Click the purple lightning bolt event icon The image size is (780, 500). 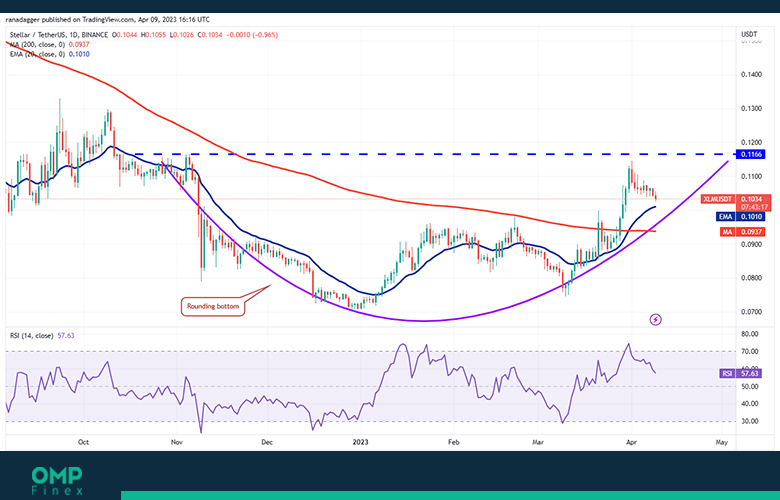(x=656, y=319)
